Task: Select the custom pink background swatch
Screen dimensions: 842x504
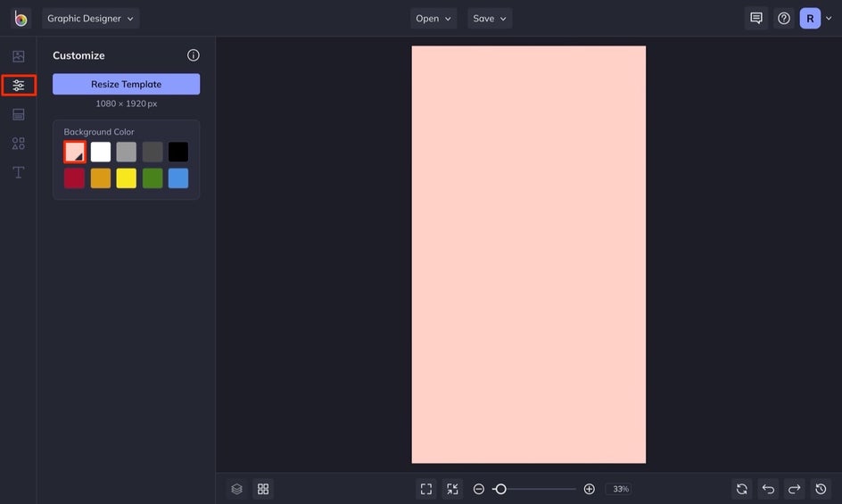Action: point(75,152)
